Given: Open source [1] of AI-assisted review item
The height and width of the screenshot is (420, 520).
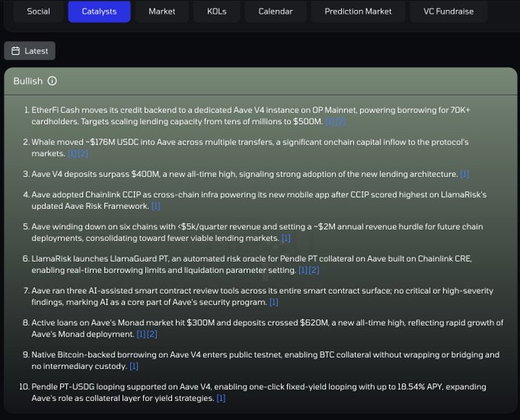Looking at the screenshot, I should [x=274, y=302].
